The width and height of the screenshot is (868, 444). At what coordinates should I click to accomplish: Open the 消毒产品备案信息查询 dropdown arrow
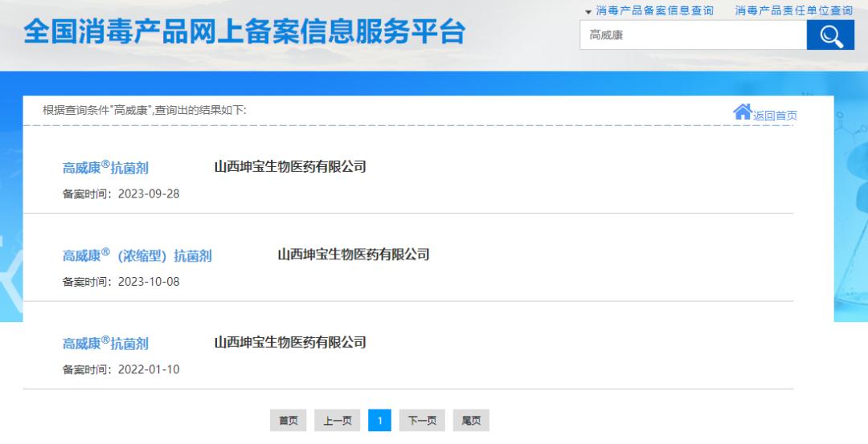point(588,11)
